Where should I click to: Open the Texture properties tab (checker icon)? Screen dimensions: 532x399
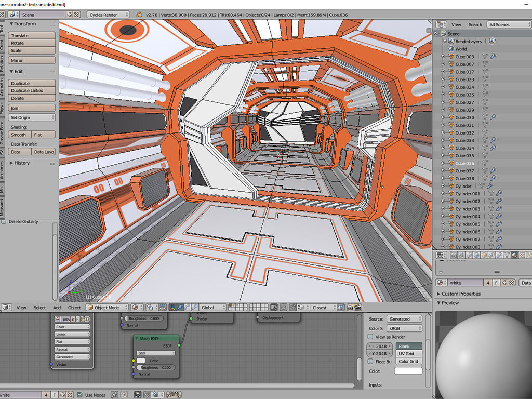pyautogui.click(x=522, y=255)
